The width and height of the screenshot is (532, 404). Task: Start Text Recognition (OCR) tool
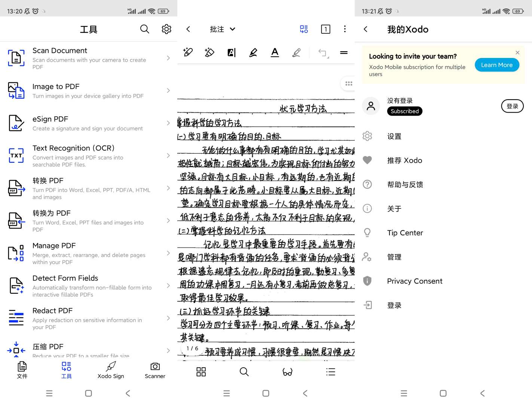(x=89, y=156)
